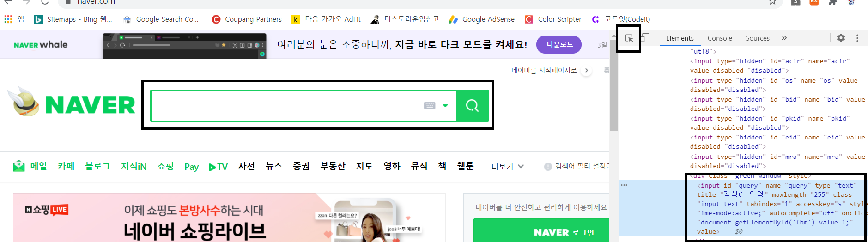Open the 네이버 쇼핑라이브 banner
The height and width of the screenshot is (242, 868).
coord(229,218)
